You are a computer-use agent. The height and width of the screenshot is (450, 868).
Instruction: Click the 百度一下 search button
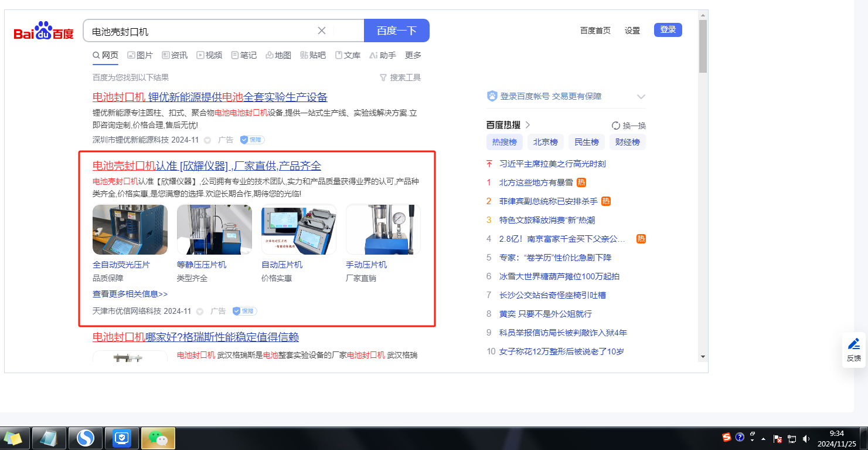tap(397, 31)
